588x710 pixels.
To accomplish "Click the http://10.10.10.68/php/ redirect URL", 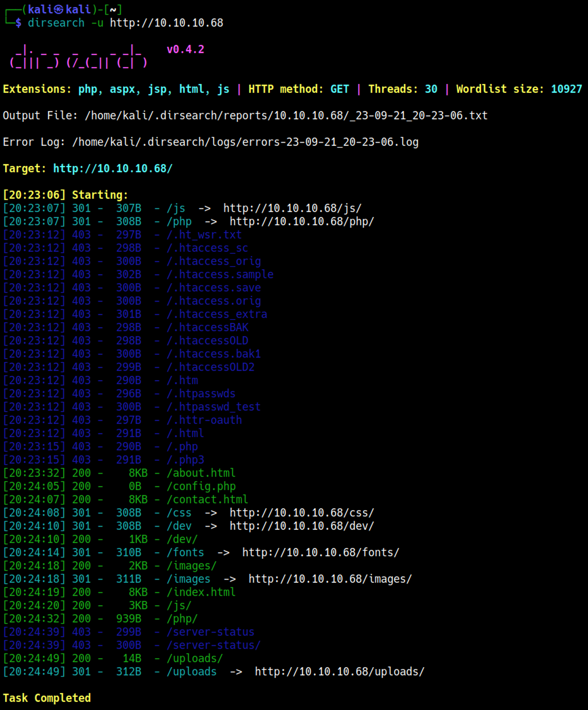I will [x=302, y=221].
